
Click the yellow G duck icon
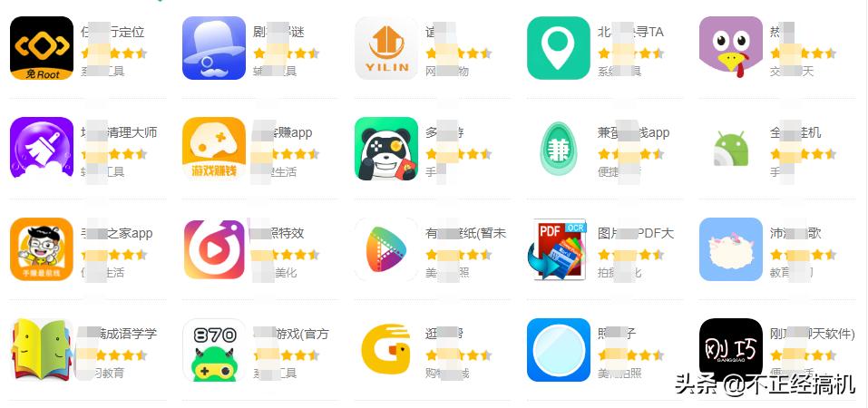(386, 350)
